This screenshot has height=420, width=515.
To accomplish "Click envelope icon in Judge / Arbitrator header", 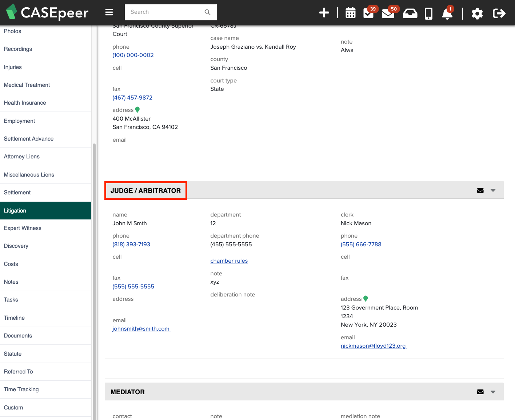I will coord(480,190).
